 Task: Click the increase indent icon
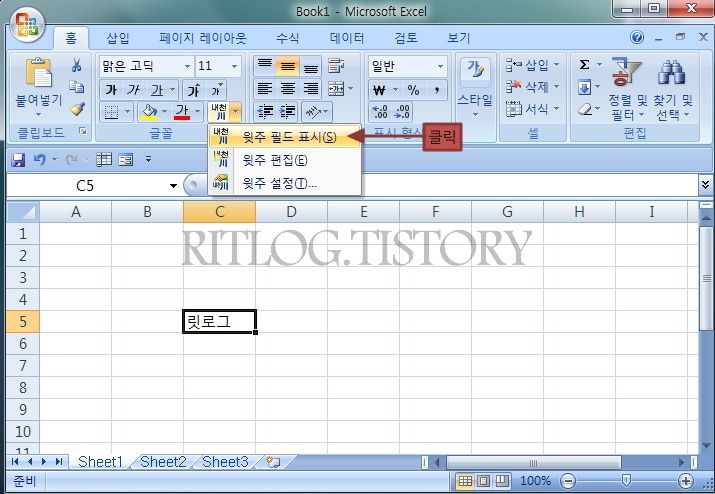(288, 111)
